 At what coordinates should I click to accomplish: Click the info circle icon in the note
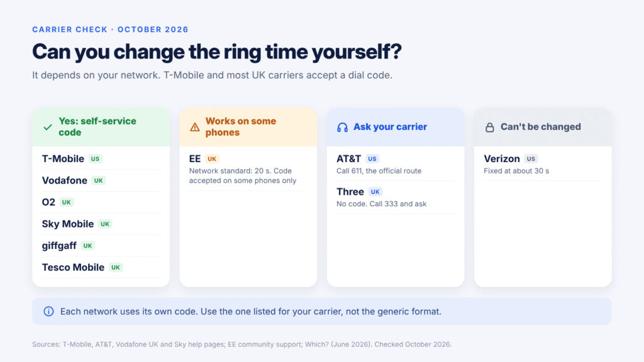coord(48,312)
